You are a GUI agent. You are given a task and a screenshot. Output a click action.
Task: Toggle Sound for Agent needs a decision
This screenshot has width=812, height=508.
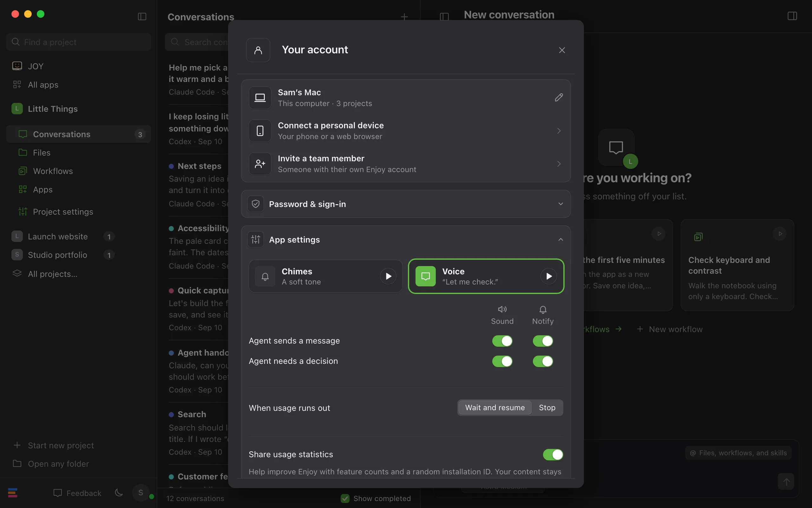502,361
